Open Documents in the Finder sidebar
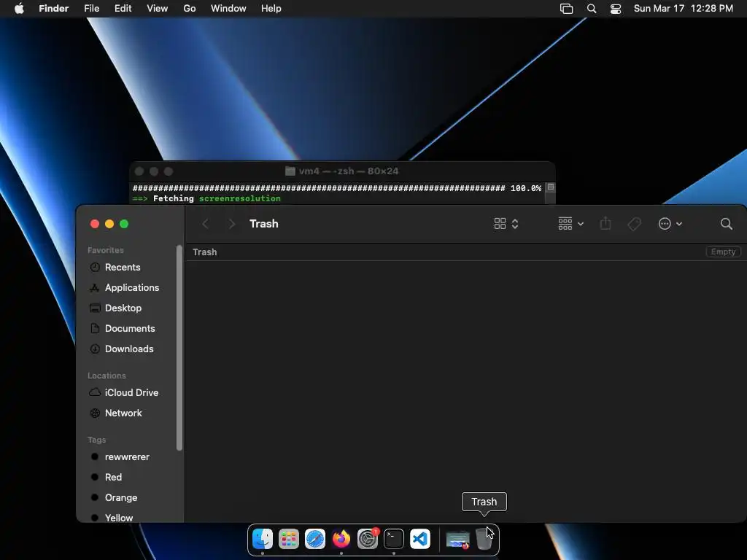747x560 pixels. pyautogui.click(x=130, y=329)
